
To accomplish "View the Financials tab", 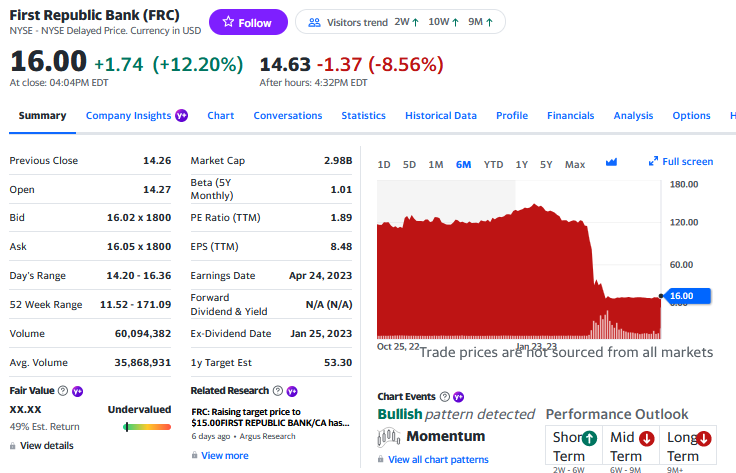I will (570, 115).
